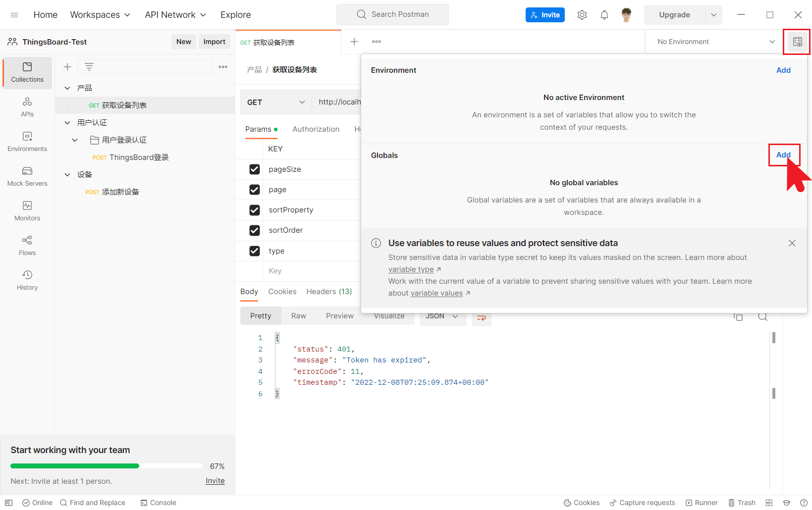
Task: Go to Home in top menu
Action: [46, 15]
